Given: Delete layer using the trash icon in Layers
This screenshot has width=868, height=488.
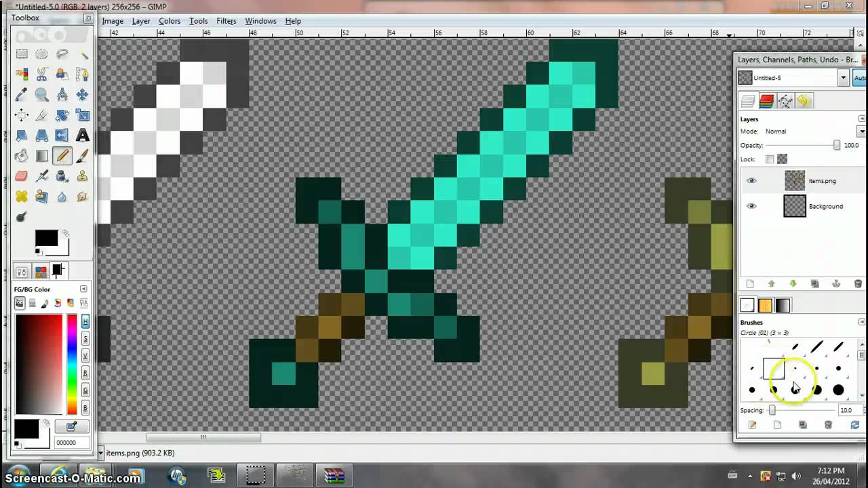Looking at the screenshot, I should tap(858, 284).
